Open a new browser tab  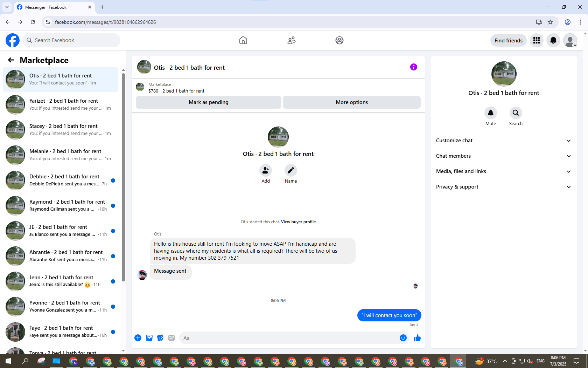[102, 7]
